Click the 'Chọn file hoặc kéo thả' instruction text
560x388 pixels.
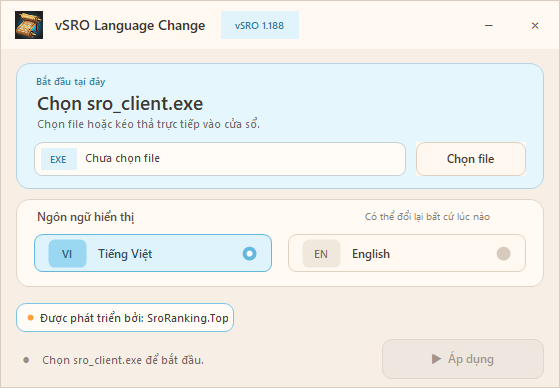click(x=149, y=124)
